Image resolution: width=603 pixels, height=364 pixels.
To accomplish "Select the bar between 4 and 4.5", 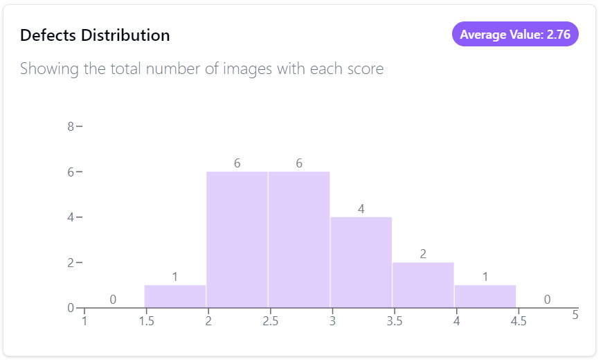I will (485, 296).
